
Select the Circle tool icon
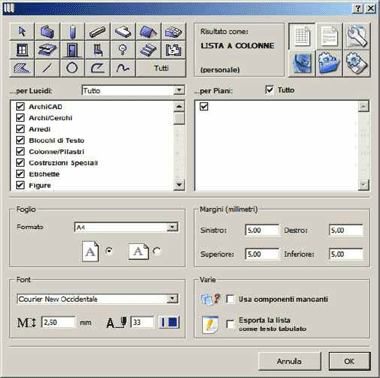click(72, 68)
